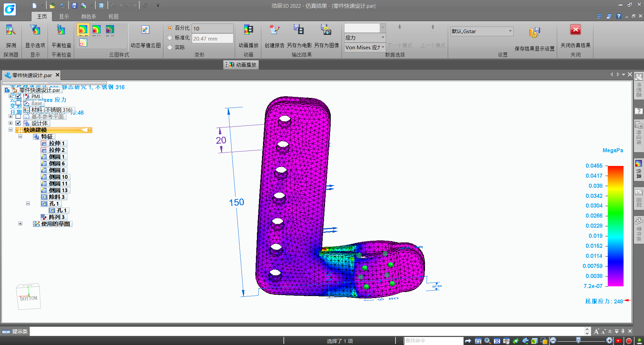Screen dimensions: 644x345
Task: Toggle the PMI checkbox
Action: (x=18, y=96)
